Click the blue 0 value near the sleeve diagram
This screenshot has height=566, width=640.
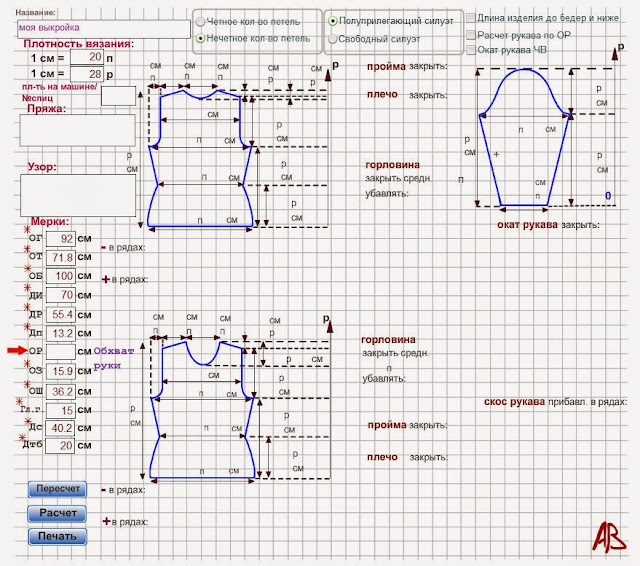click(x=608, y=196)
